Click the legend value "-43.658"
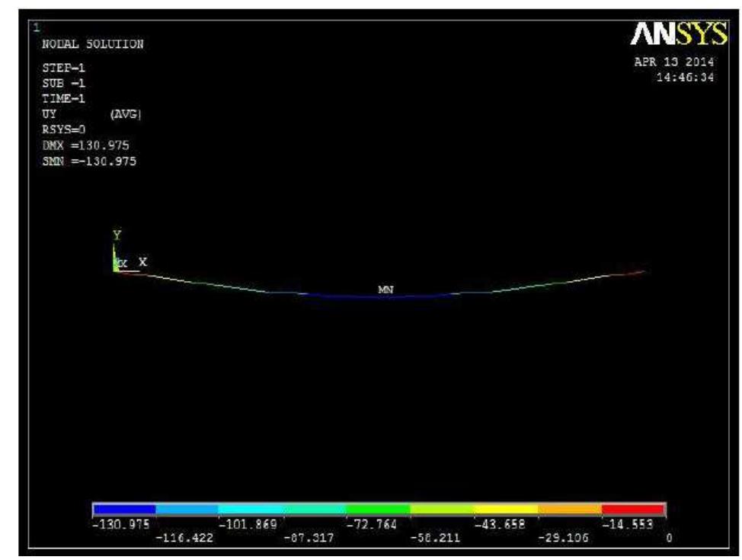This screenshot has height=560, width=742. point(500,524)
